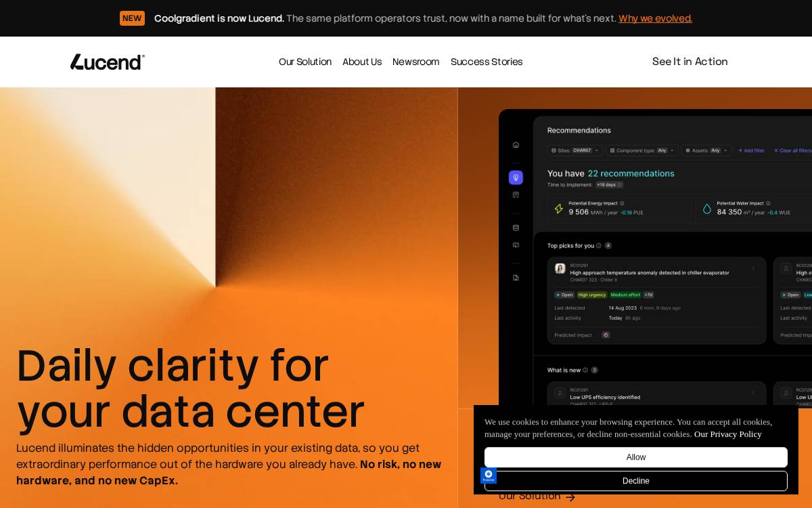Open Success Stories nav item

487,62
